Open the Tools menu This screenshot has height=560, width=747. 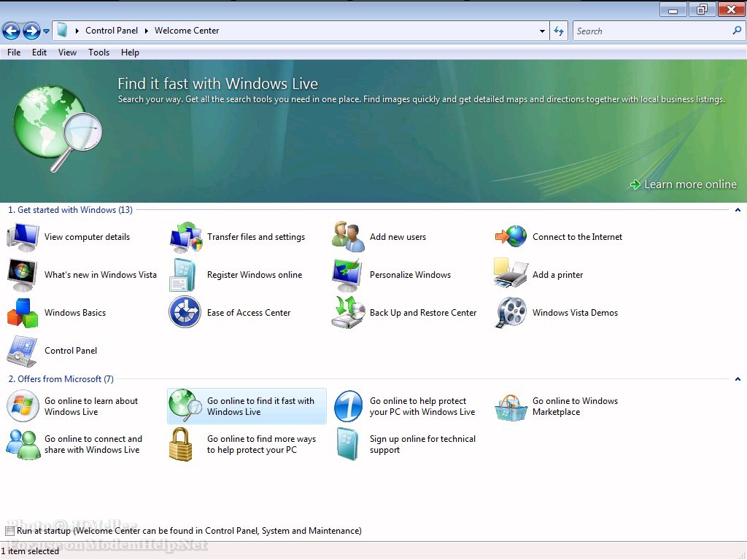pos(98,52)
